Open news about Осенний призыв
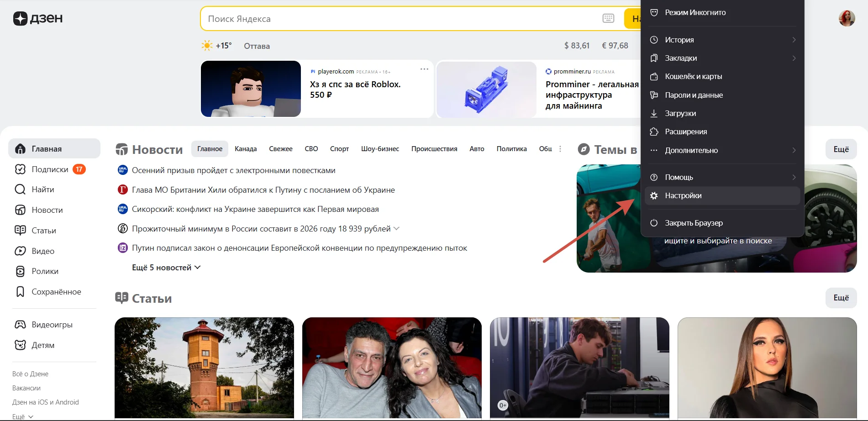The image size is (868, 421). point(233,170)
